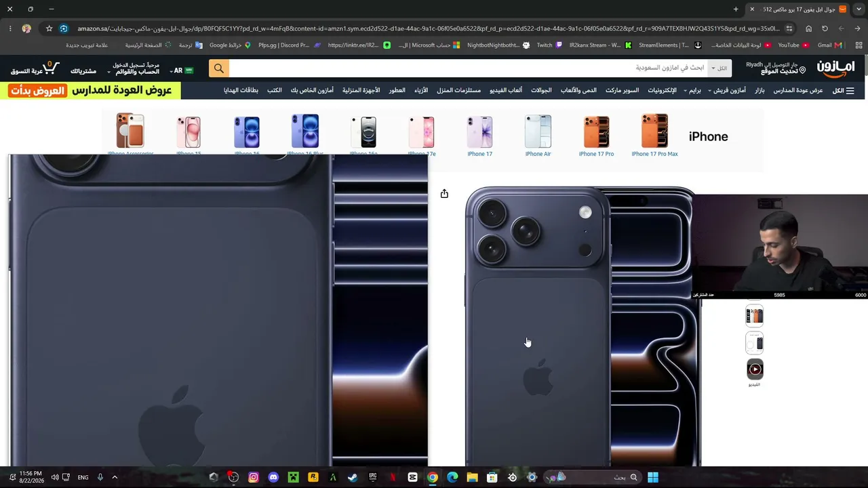This screenshot has width=868, height=488.
Task: Open the Mobiles navigation item
Action: [541, 90]
